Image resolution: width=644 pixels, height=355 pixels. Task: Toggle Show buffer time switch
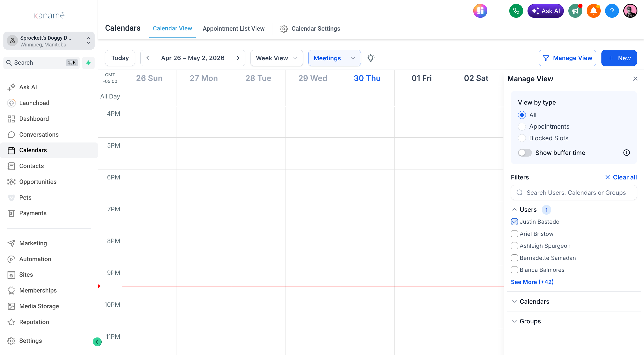tap(525, 153)
